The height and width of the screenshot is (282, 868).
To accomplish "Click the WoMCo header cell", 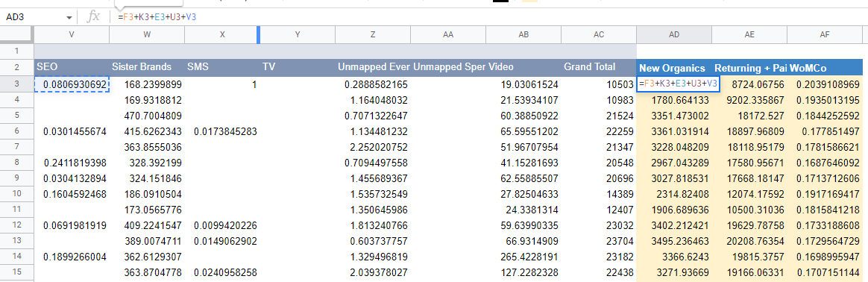I will 824,68.
